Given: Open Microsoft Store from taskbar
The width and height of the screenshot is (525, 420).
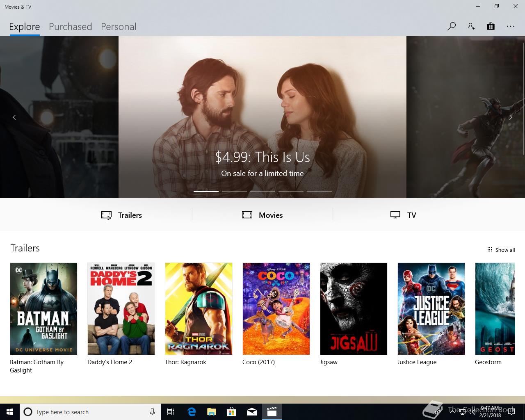Looking at the screenshot, I should click(x=231, y=412).
